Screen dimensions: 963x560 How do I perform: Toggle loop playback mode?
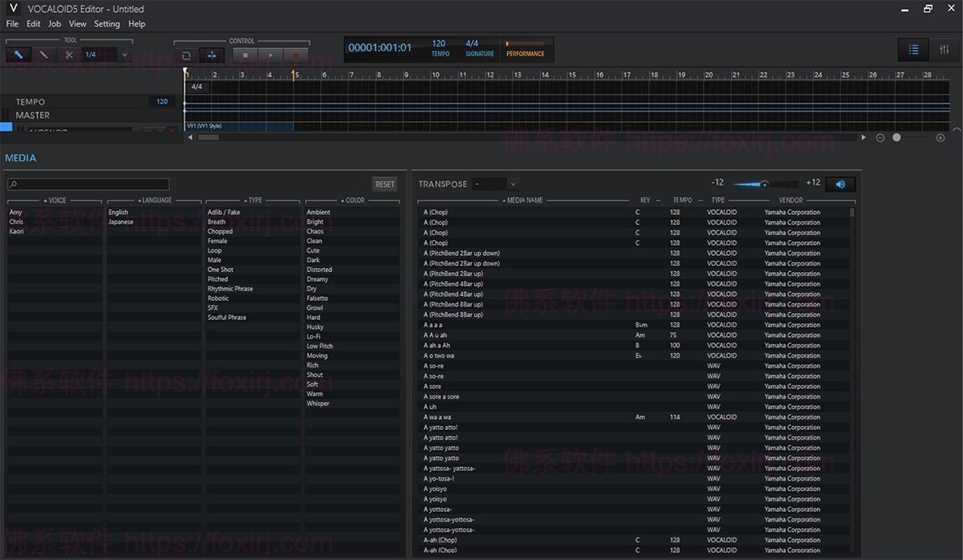coord(186,55)
